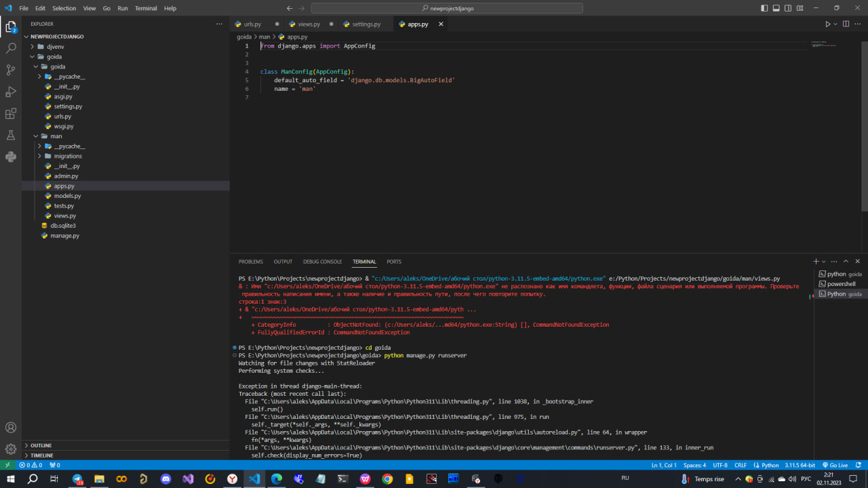This screenshot has height=488, width=868.
Task: Open the Extensions view
Action: click(x=11, y=113)
